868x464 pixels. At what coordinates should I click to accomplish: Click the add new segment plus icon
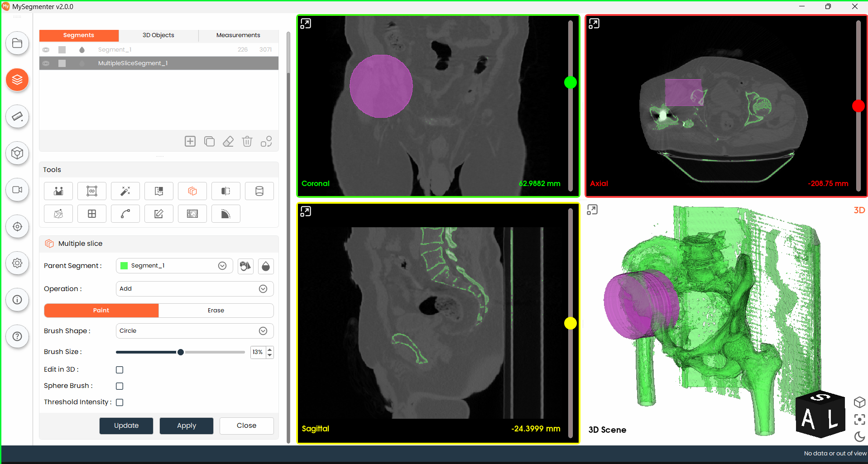190,141
